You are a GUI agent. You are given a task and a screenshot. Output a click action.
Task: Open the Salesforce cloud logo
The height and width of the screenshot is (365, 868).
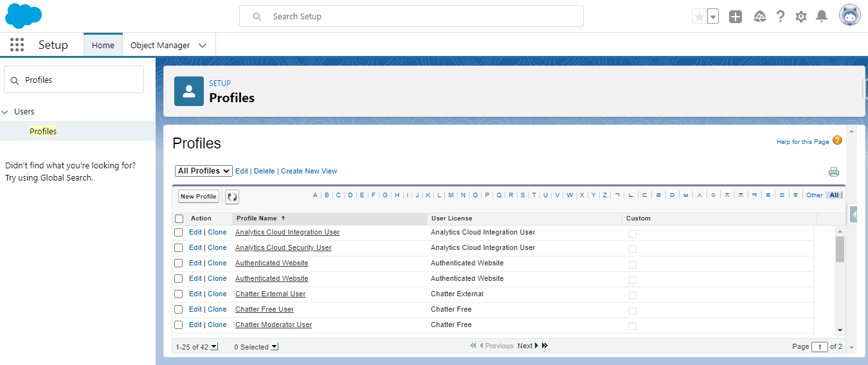(x=24, y=16)
